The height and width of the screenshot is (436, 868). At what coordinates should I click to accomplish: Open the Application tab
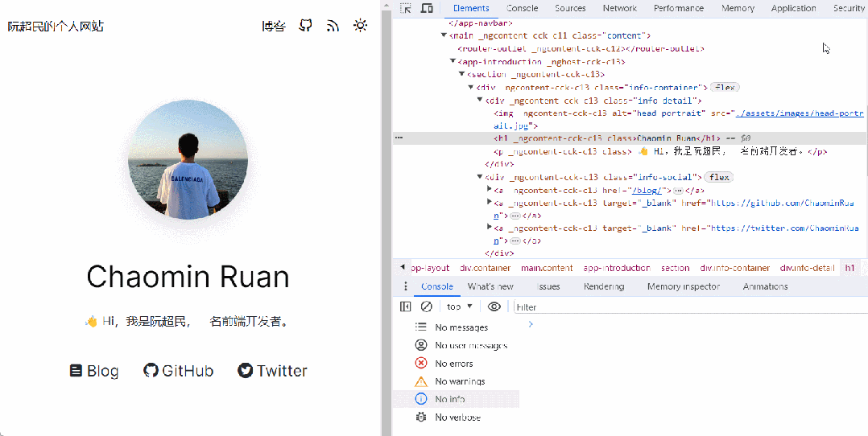coord(793,8)
